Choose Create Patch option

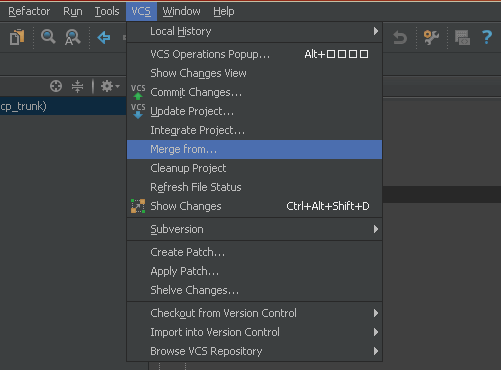[254, 252]
